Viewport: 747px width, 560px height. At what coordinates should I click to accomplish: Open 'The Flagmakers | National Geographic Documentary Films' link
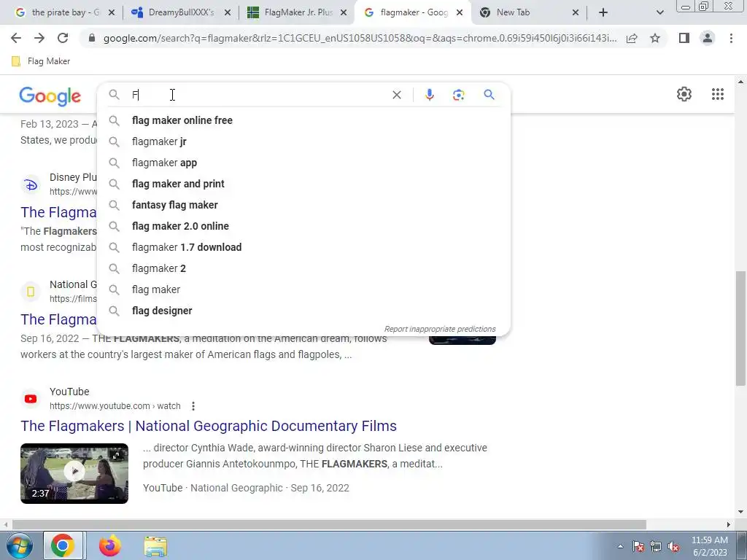tap(209, 426)
